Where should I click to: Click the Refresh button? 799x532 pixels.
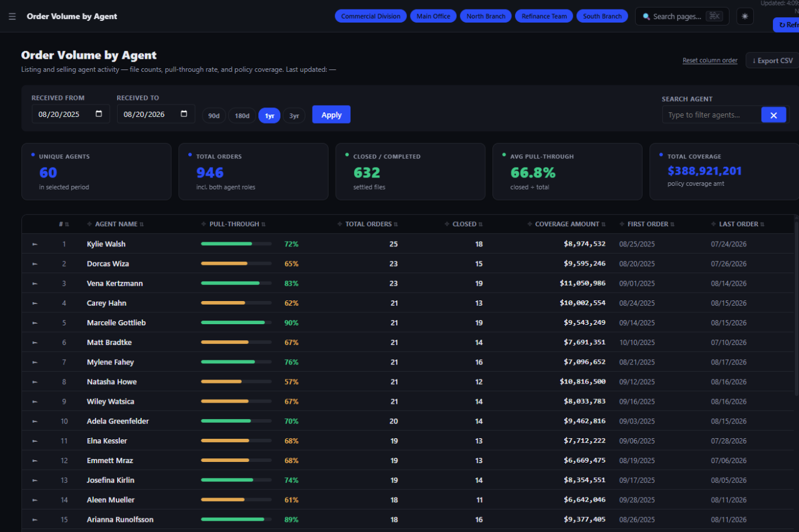click(x=786, y=25)
